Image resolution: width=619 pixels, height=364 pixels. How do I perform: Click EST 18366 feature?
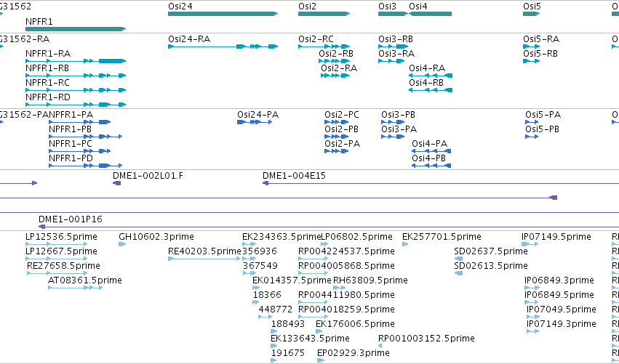coord(256,302)
